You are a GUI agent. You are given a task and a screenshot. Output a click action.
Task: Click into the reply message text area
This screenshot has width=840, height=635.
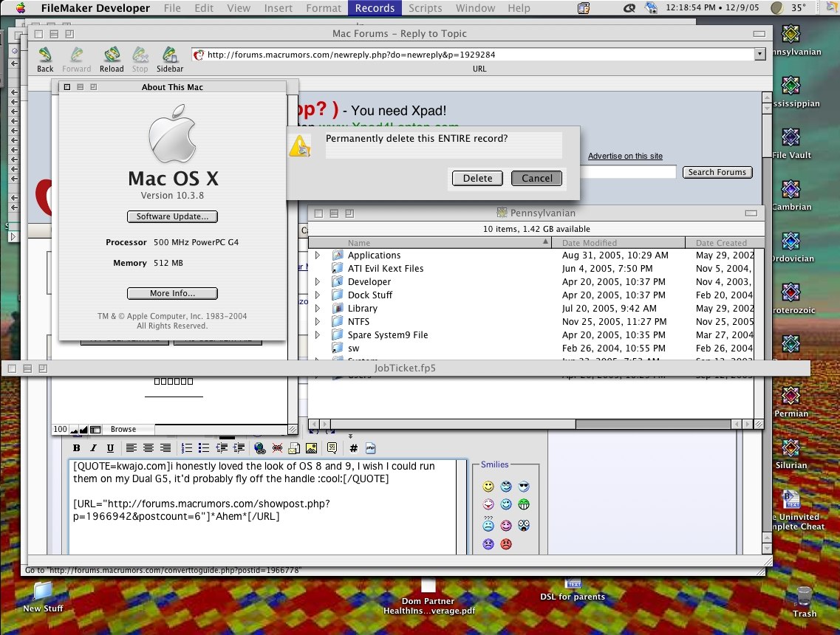262,507
